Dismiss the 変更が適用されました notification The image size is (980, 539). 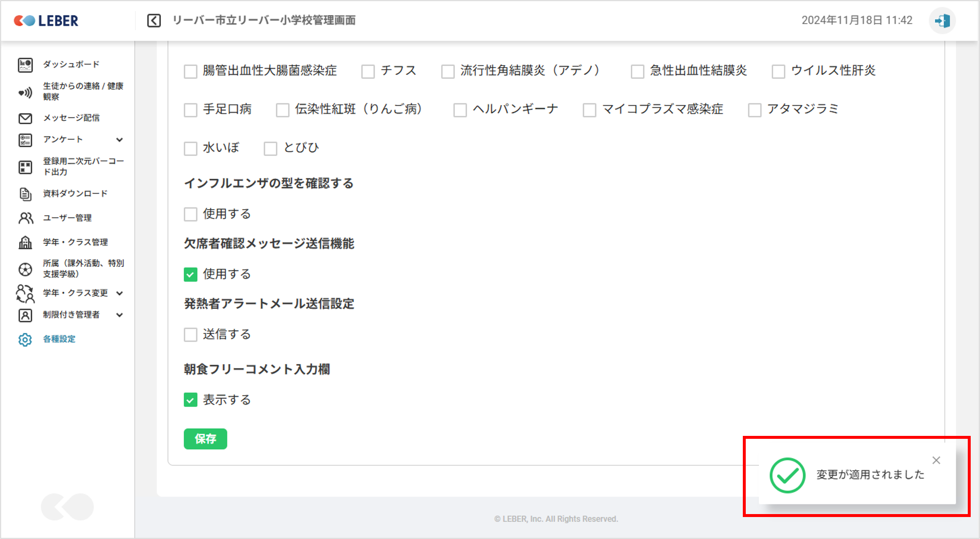tap(936, 460)
